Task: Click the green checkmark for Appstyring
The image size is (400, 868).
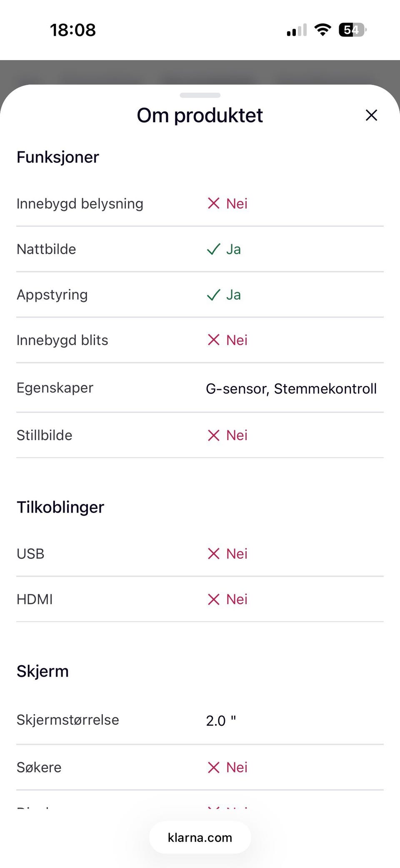Action: (x=213, y=295)
